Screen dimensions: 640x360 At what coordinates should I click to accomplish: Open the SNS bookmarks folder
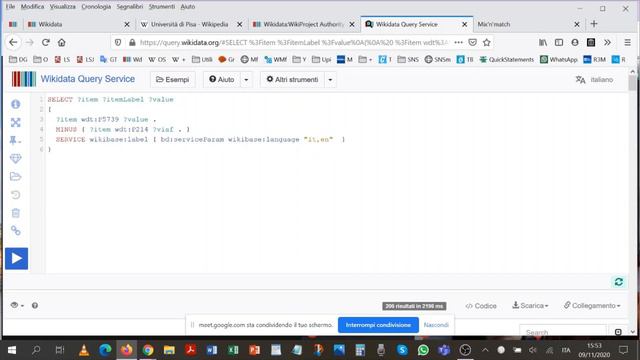tap(408, 60)
